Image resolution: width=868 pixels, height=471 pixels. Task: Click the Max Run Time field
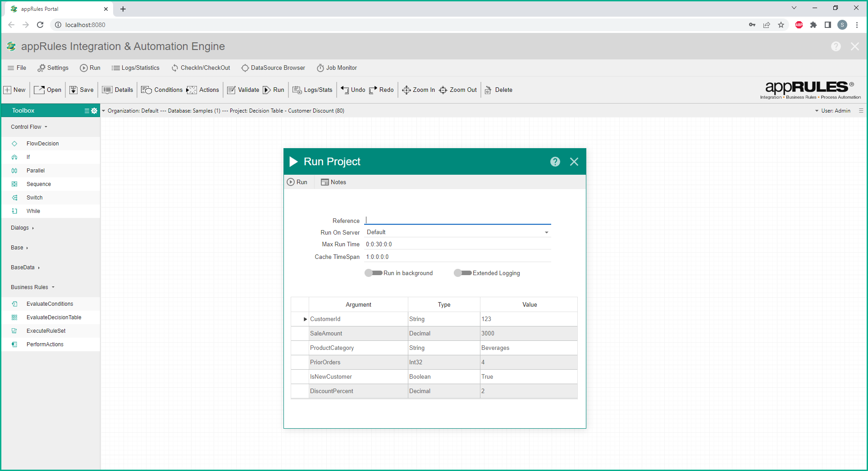click(x=458, y=245)
